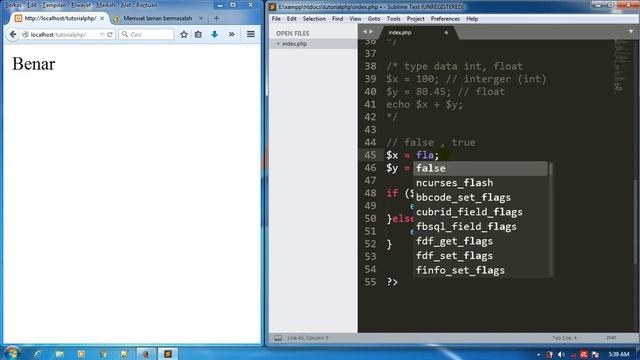Open Sublime Text Selection menu
The width and height of the screenshot is (640, 360).
pyautogui.click(x=314, y=19)
